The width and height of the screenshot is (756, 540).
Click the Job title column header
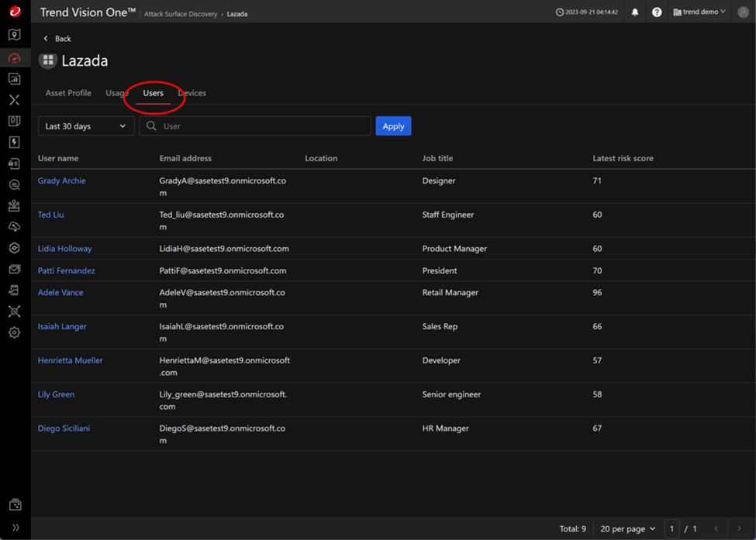coord(438,158)
